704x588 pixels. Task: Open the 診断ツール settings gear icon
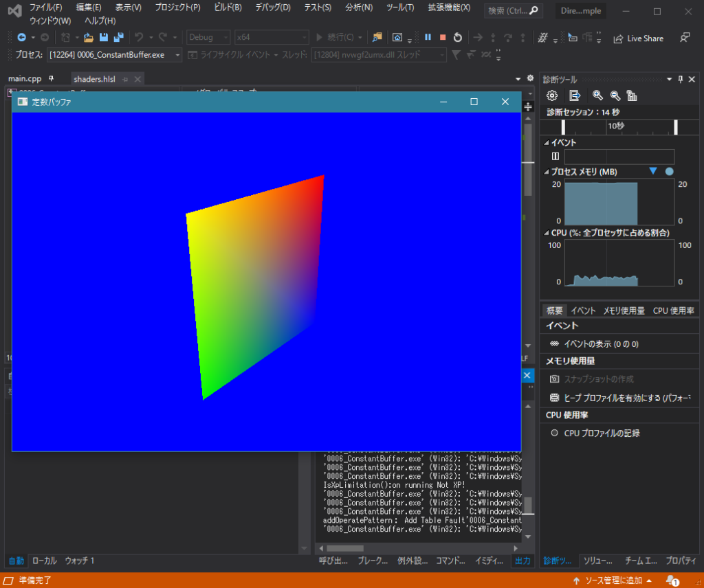pyautogui.click(x=552, y=95)
